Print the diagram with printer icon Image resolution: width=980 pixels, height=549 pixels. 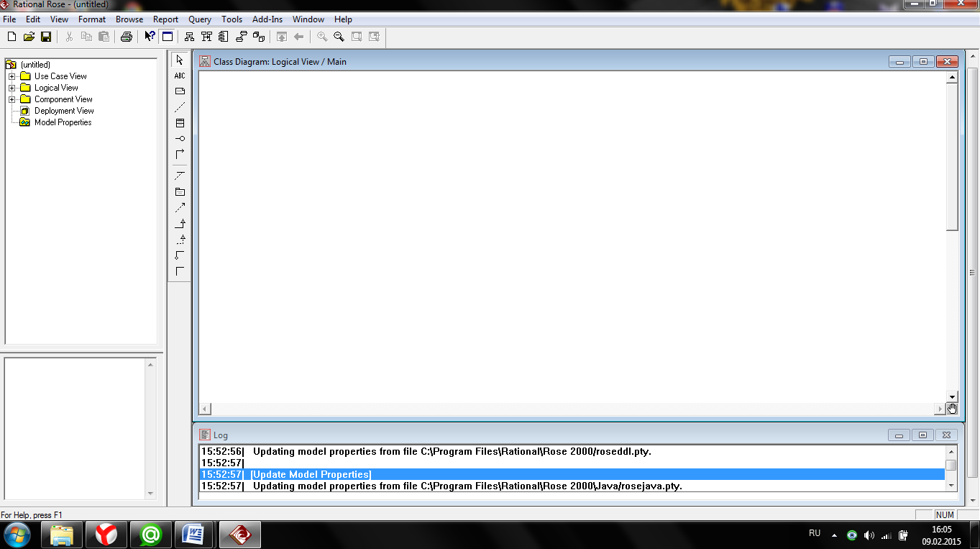[x=127, y=37]
